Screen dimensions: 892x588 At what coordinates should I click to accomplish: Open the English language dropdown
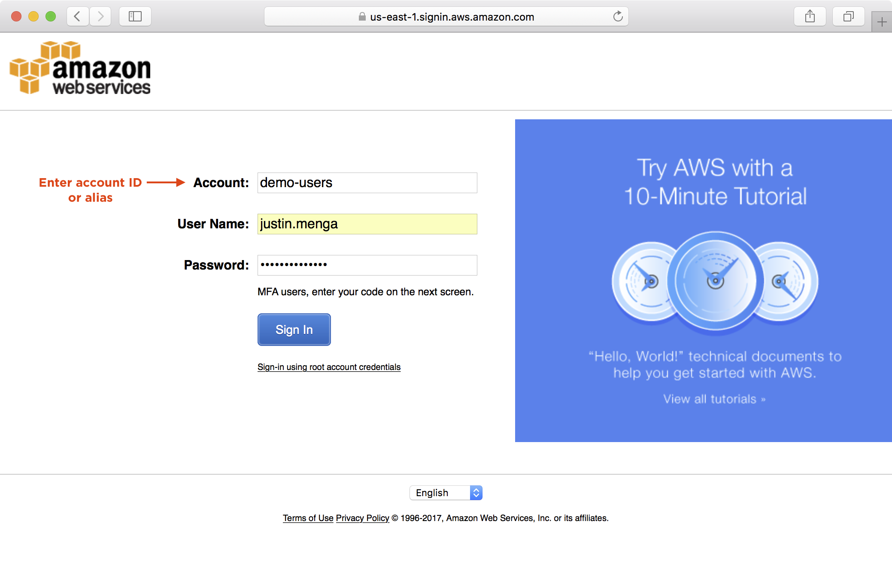[x=446, y=493]
